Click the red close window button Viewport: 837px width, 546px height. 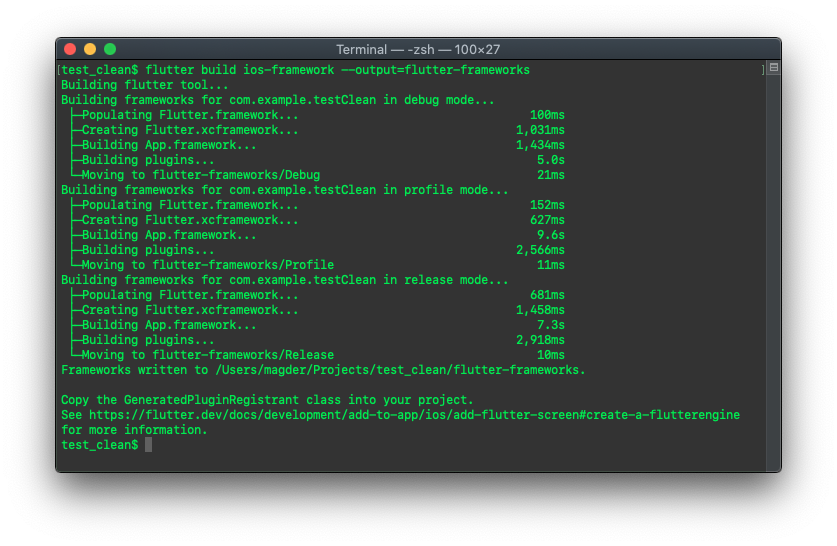[x=70, y=49]
